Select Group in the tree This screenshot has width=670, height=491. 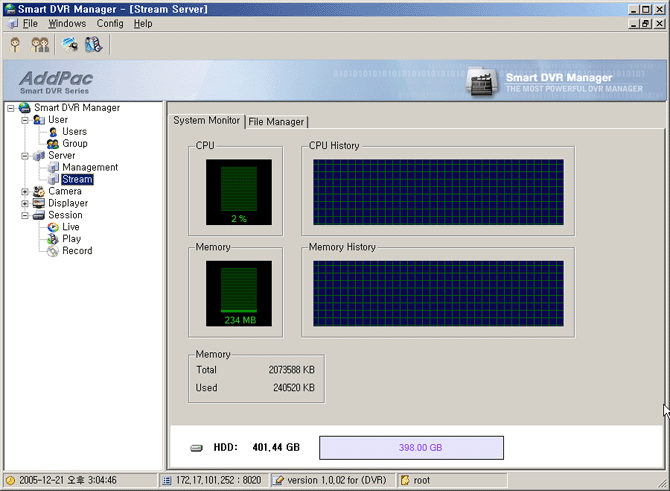click(75, 144)
